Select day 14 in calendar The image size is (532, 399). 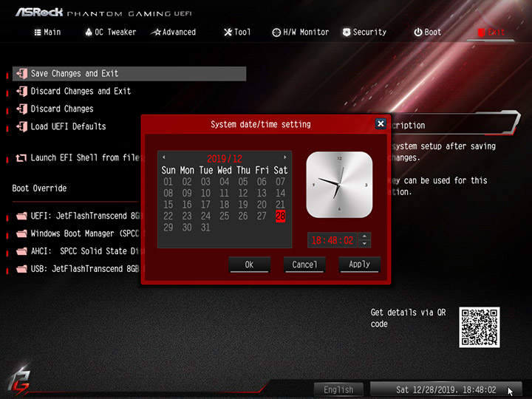(x=280, y=194)
